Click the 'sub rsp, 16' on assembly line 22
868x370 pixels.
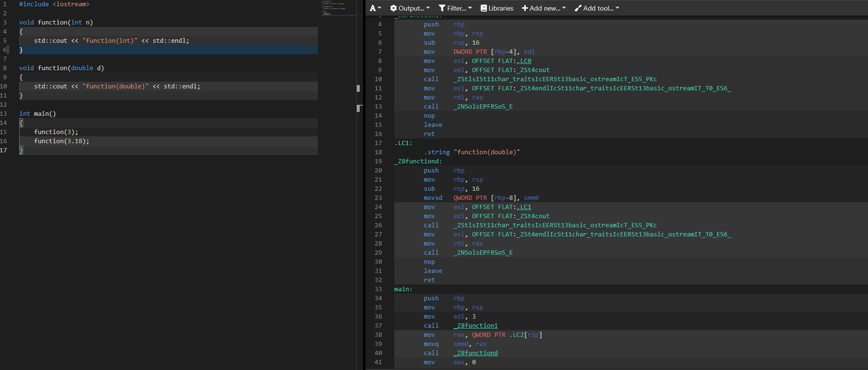tap(452, 189)
